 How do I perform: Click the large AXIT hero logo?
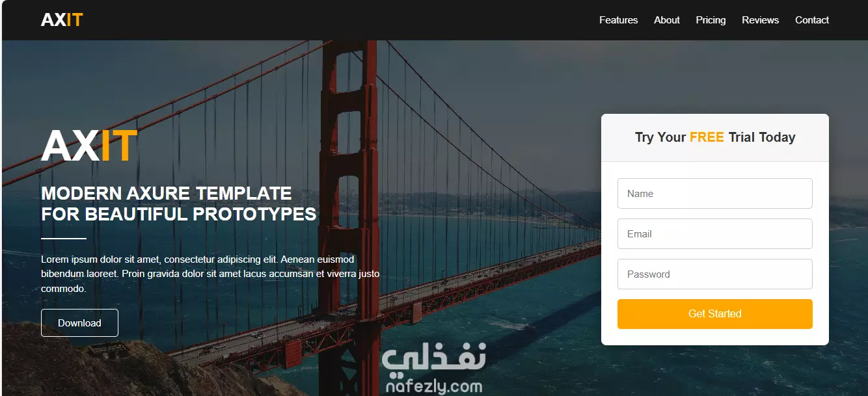pos(89,146)
